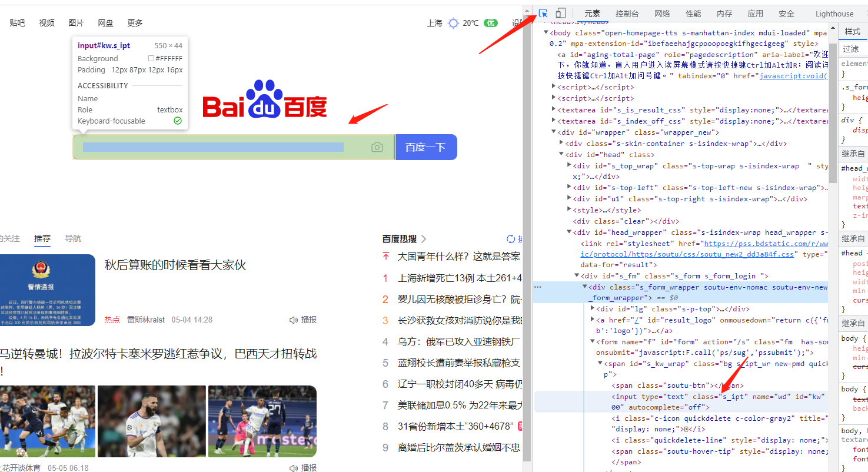
Task: Switch to the Lighthouse tab
Action: pos(834,14)
